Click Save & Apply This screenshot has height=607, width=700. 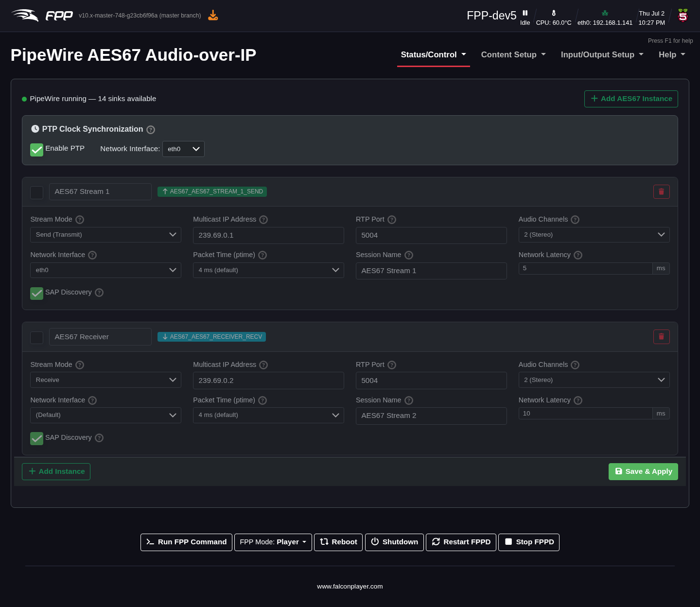[643, 471]
